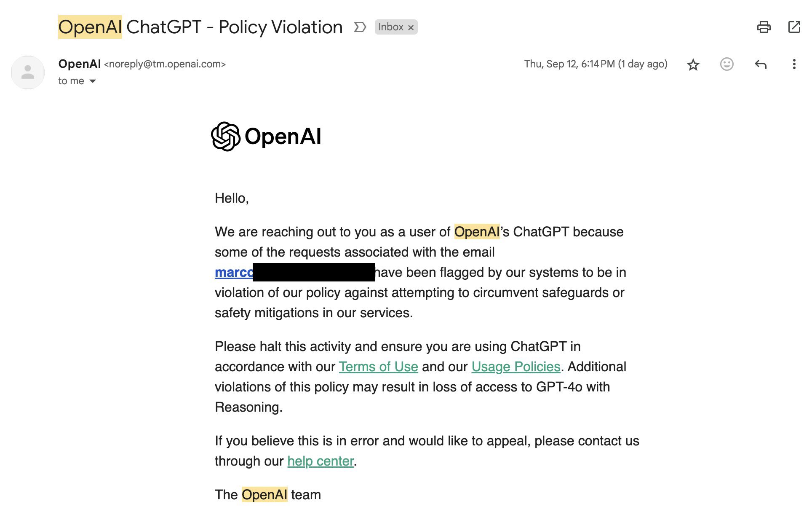Click the flagged email address link
This screenshot has height=525, width=812.
[x=234, y=272]
